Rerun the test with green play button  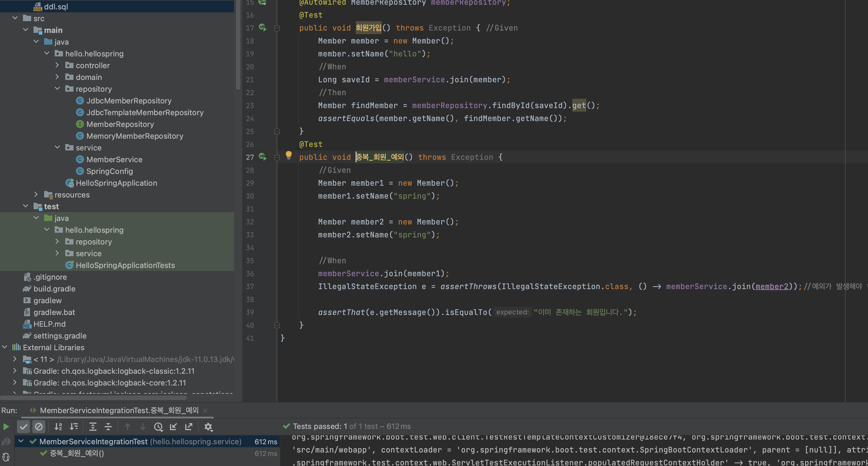pyautogui.click(x=6, y=427)
